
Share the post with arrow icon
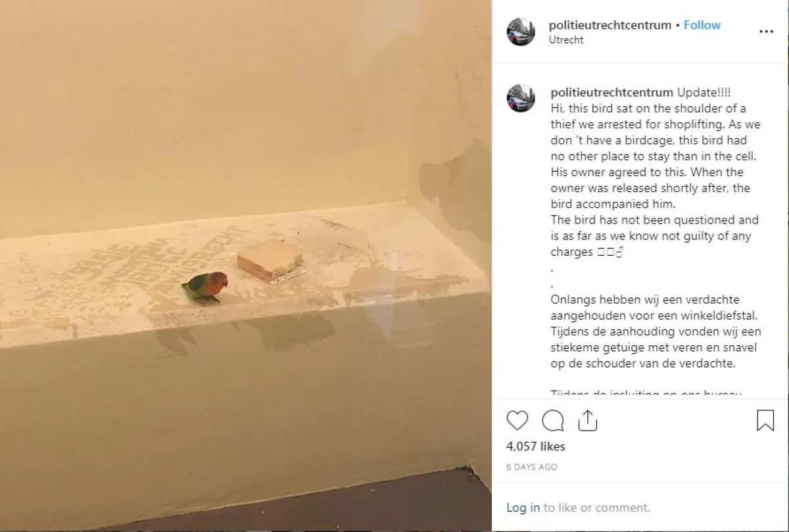(x=587, y=420)
